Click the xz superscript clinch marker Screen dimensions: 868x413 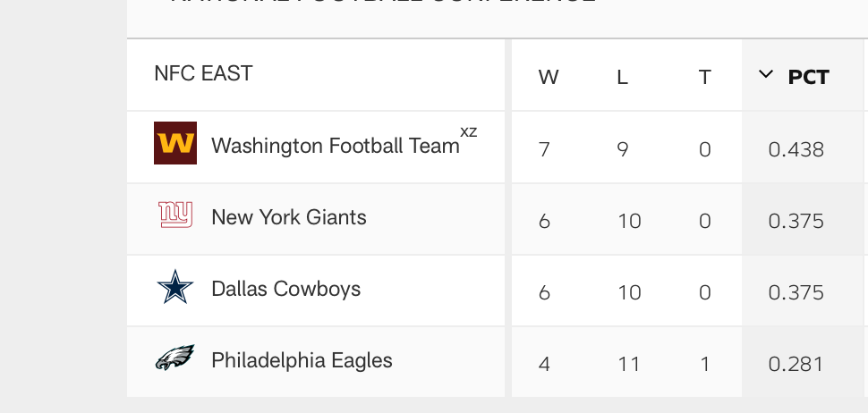(x=468, y=131)
